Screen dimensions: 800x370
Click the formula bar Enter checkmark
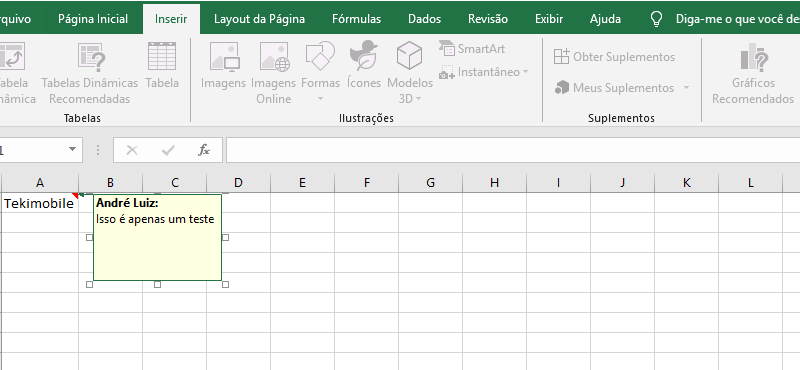tap(168, 150)
